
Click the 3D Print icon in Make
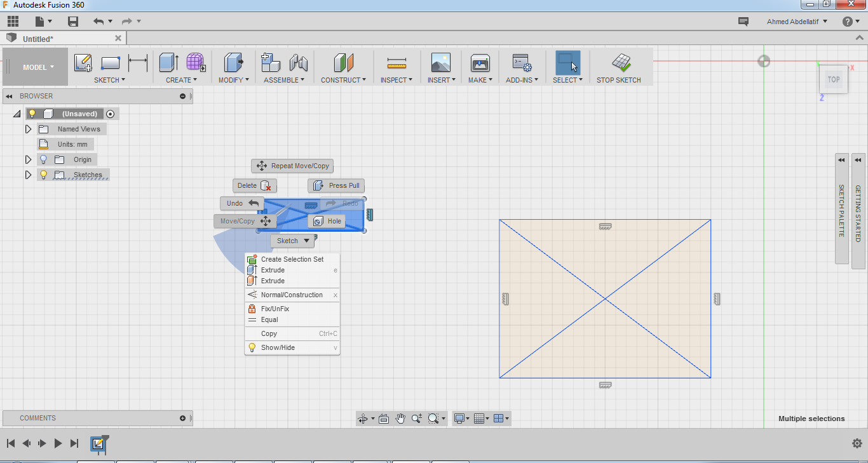(x=480, y=63)
